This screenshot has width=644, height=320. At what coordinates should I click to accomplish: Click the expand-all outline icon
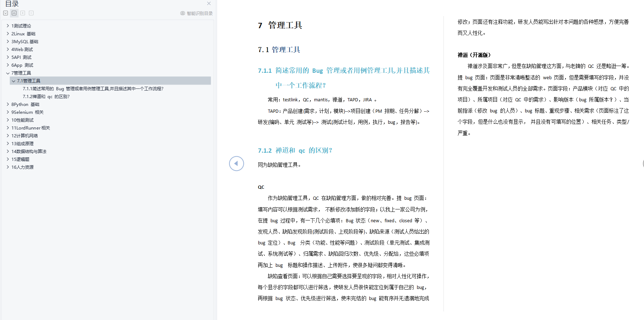click(x=6, y=13)
